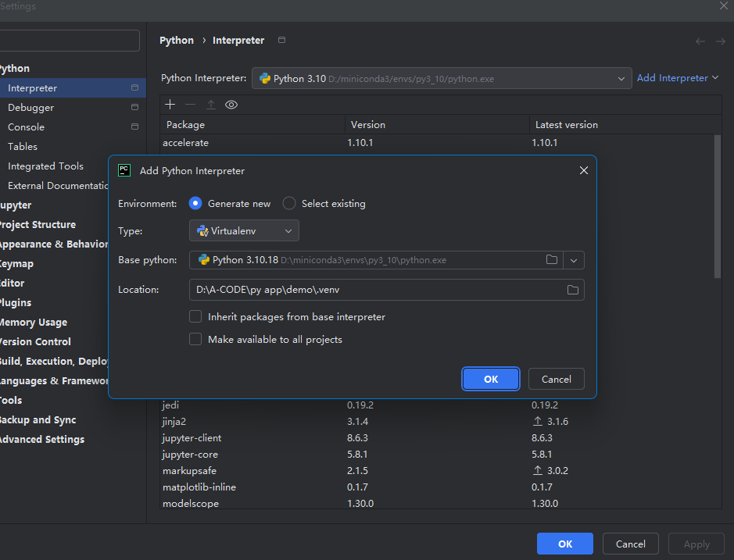734x560 pixels.
Task: Click upgrade arrow next to jinja2 3.1.6
Action: [537, 421]
